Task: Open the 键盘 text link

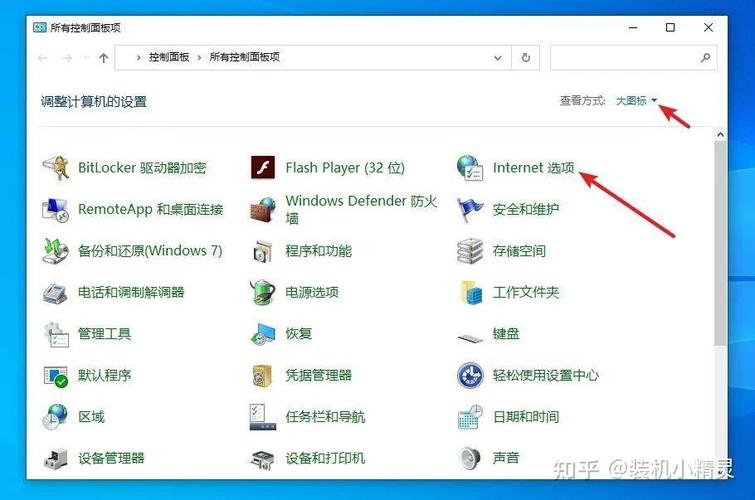Action: (x=506, y=334)
